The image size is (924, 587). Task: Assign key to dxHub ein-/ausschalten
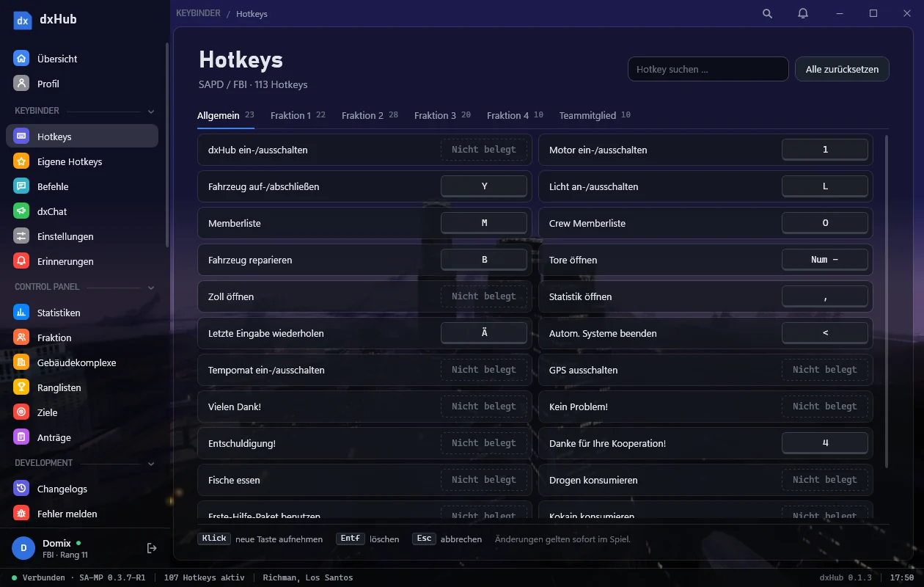[x=484, y=150]
